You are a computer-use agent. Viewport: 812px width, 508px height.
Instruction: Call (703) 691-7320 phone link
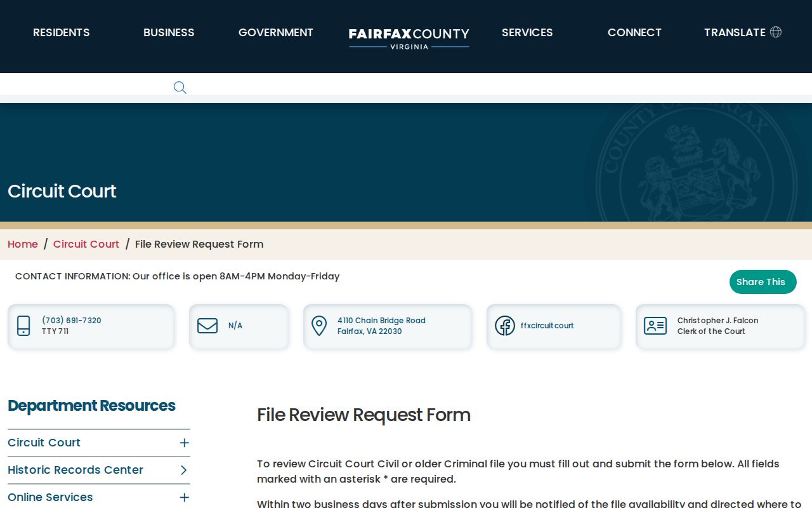(72, 321)
